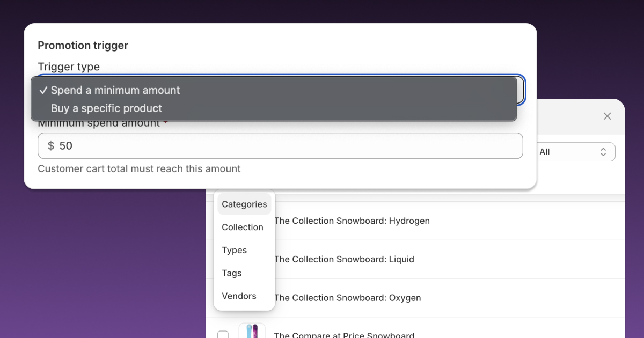Select Categories in the filter menu
Screen dimensions: 644x338
coord(244,204)
